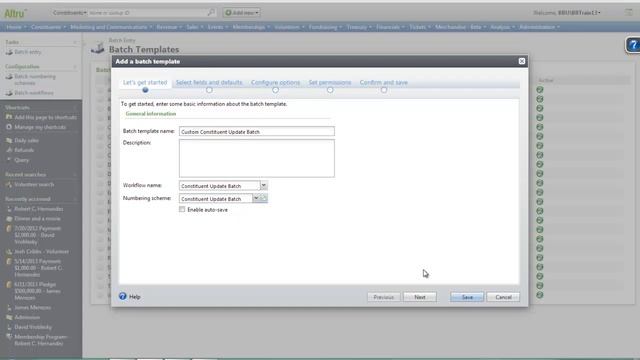
Task: Open the Home menu
Action: 16,27
